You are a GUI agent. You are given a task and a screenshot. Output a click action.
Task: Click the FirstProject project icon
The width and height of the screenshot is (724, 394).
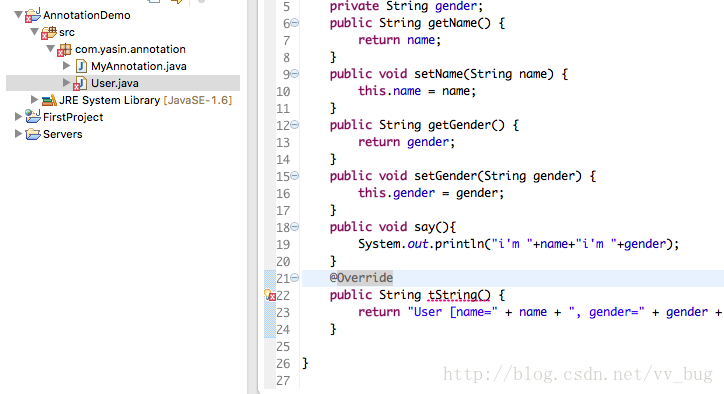point(33,116)
